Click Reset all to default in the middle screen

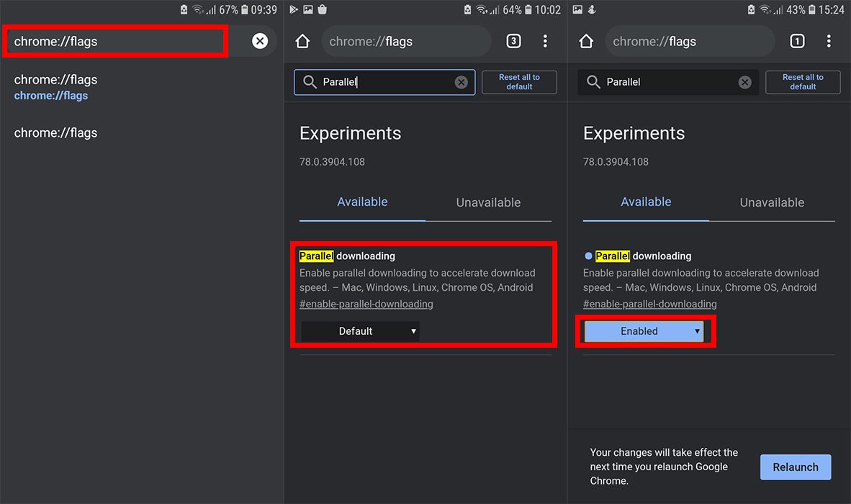tap(519, 82)
